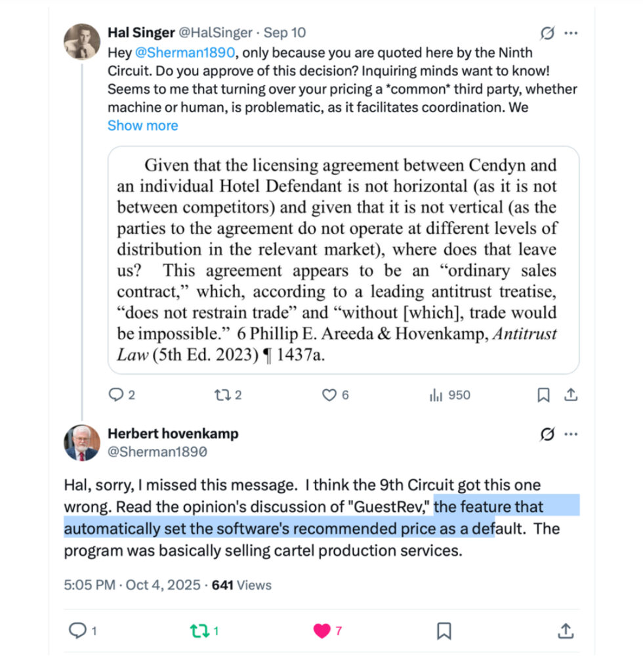Open more options on Herbert Hovenkamp's reply

tap(571, 434)
